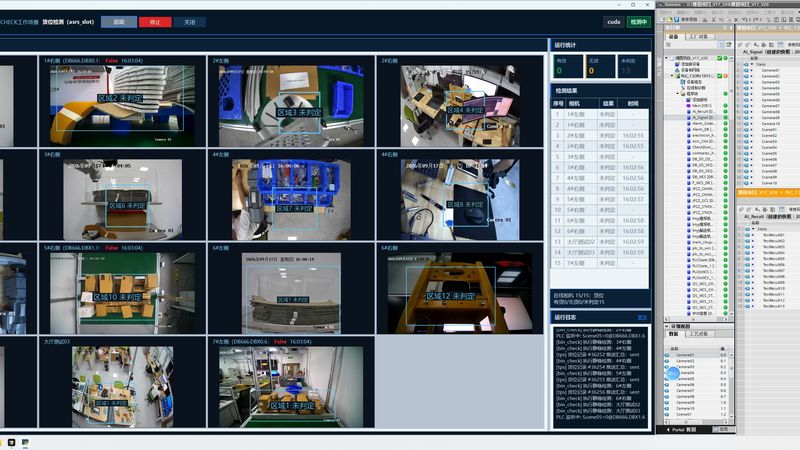Viewport: 800px width, 450px height.
Task: Select result row 15 for 7#左侧
Action: pyautogui.click(x=599, y=263)
